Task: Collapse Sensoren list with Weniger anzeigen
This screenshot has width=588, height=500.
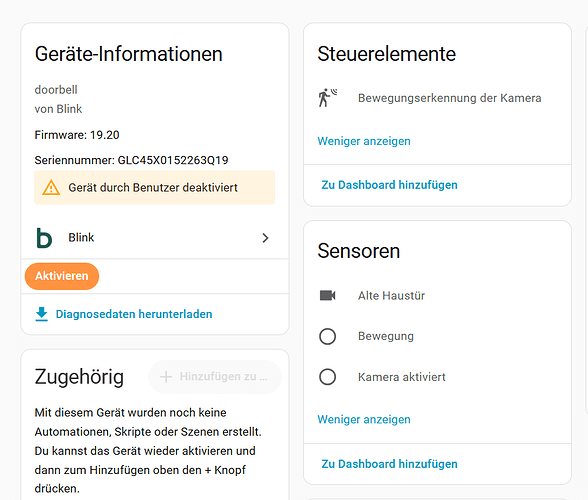Action: [364, 419]
